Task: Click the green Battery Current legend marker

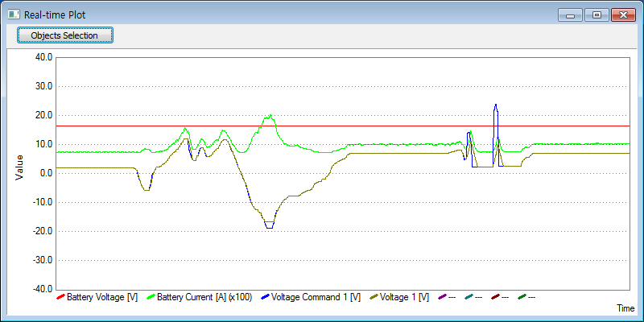Action: [151, 297]
